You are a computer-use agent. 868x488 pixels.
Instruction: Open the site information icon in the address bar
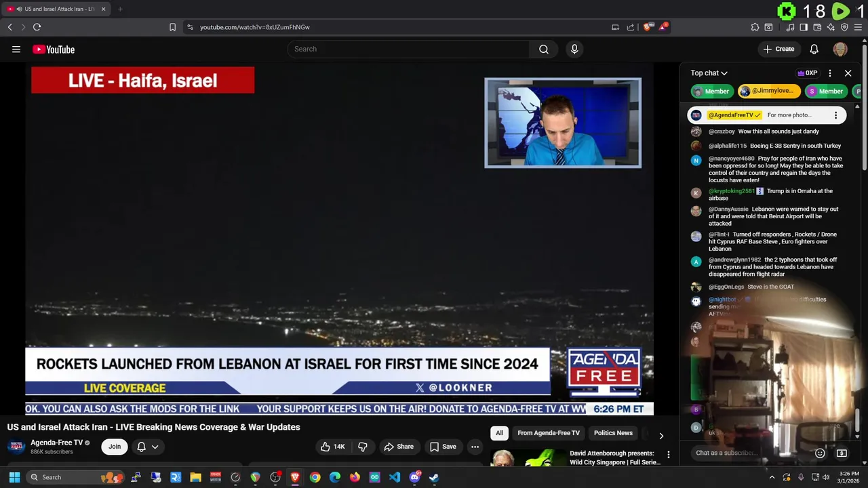tap(190, 27)
